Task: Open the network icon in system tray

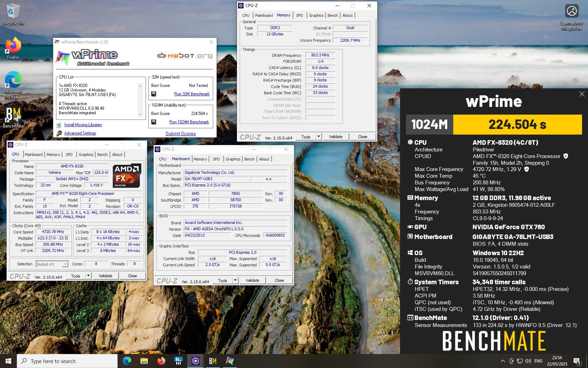Action: pyautogui.click(x=520, y=361)
